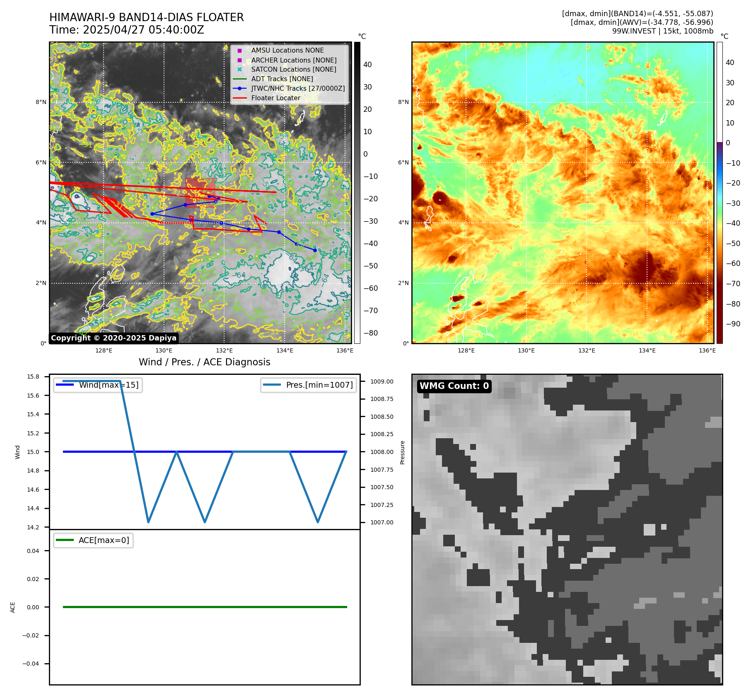
Task: Select the HIMAWARI-9 BAND14-DIAS FLOATER title
Action: tap(147, 17)
